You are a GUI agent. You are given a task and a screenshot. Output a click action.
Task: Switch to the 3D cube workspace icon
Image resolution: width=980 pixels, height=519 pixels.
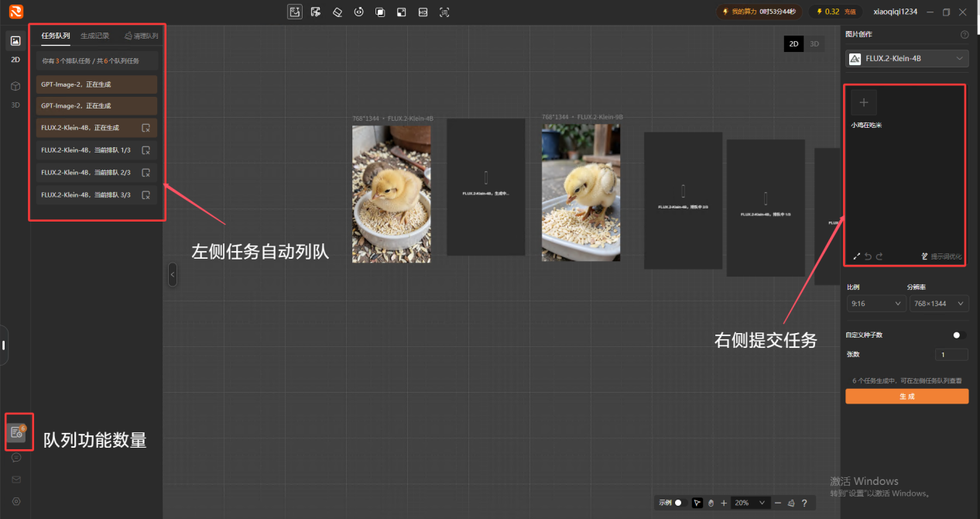tap(15, 86)
